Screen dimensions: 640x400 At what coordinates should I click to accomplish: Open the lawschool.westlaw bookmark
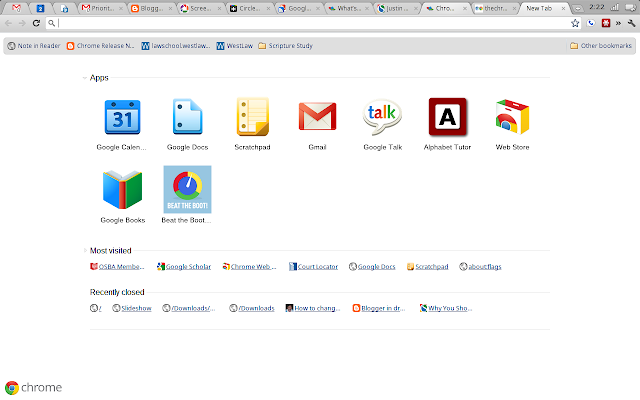click(x=176, y=46)
